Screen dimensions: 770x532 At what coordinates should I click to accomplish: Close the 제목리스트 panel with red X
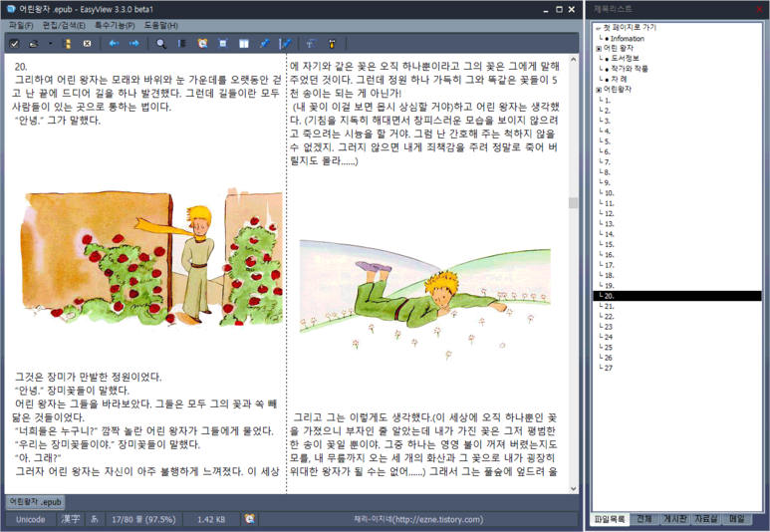point(760,9)
